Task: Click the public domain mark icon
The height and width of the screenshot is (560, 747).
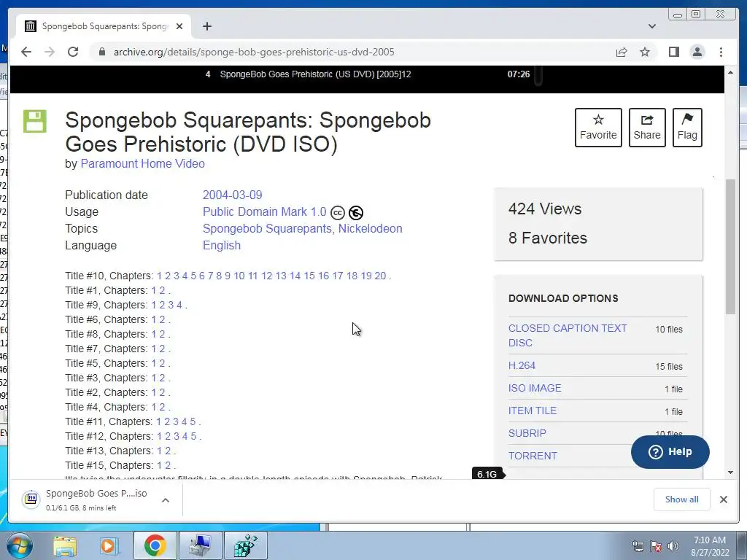Action: tap(356, 213)
